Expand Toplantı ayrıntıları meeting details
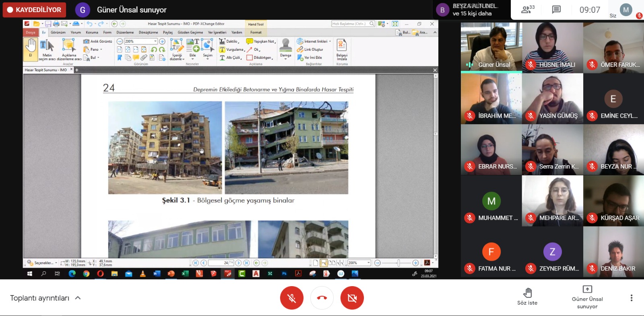The height and width of the screenshot is (316, 644). [x=45, y=298]
